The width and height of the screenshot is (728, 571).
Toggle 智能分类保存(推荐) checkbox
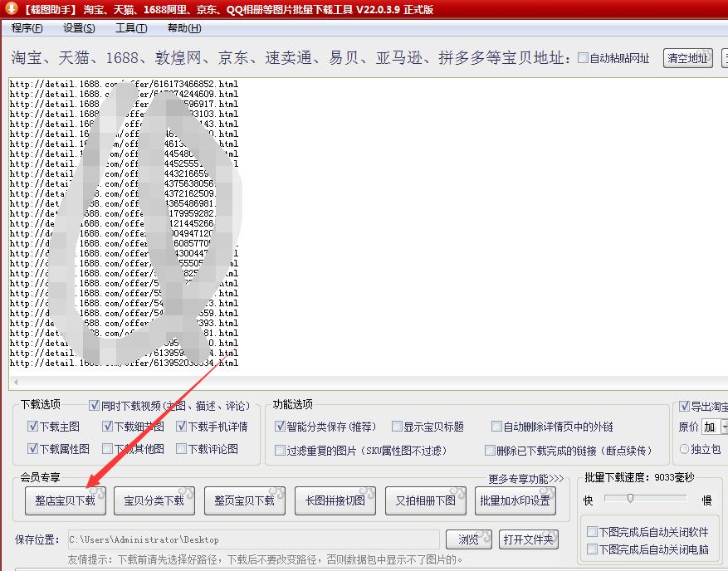(280, 427)
